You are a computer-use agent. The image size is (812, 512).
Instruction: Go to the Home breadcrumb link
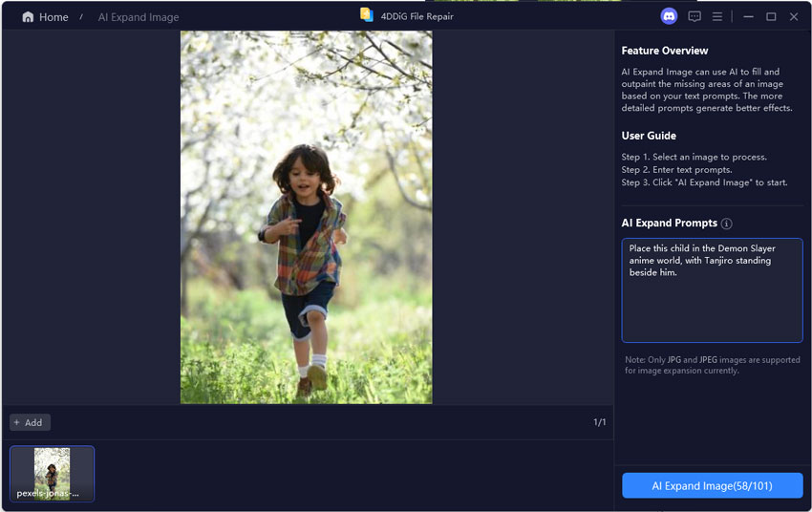pos(53,17)
